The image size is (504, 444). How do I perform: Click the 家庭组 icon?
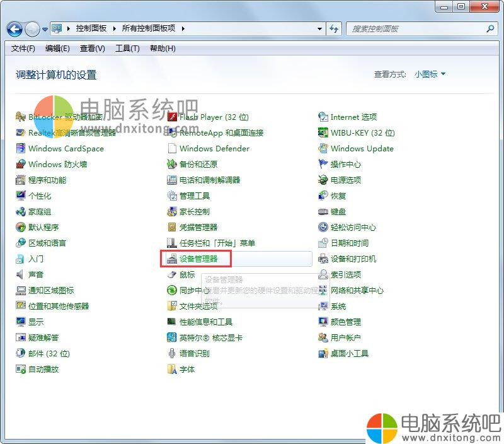(x=21, y=211)
